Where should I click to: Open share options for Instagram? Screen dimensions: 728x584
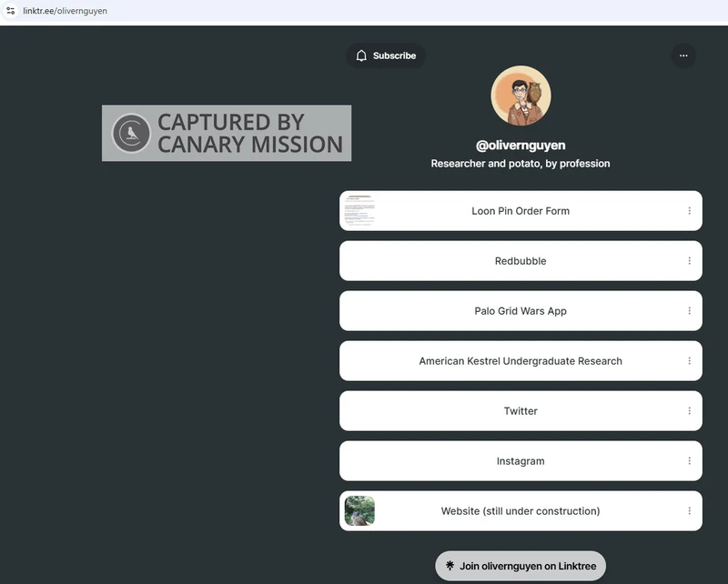690,461
